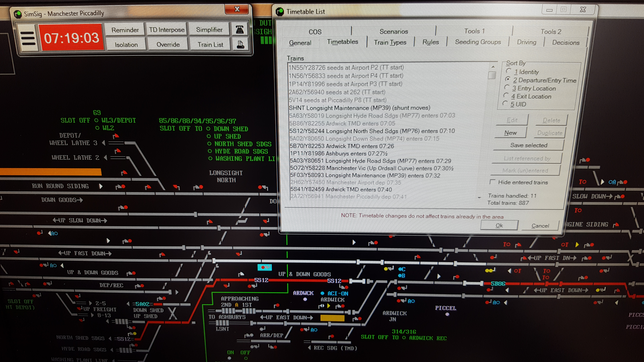Viewport: 644px width, 362px height.
Task: Click slot off WL3/DEPOT indicator
Action: 96,120
